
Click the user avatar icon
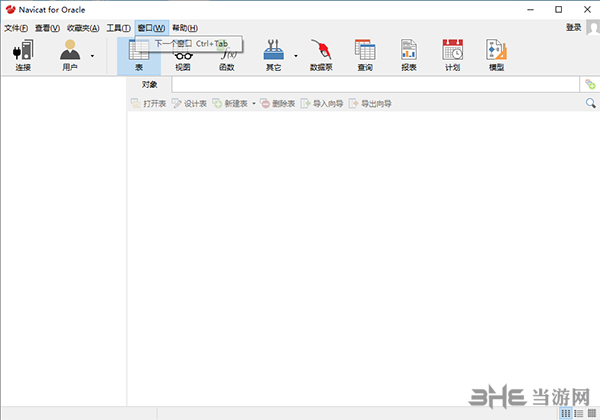pyautogui.click(x=593, y=28)
